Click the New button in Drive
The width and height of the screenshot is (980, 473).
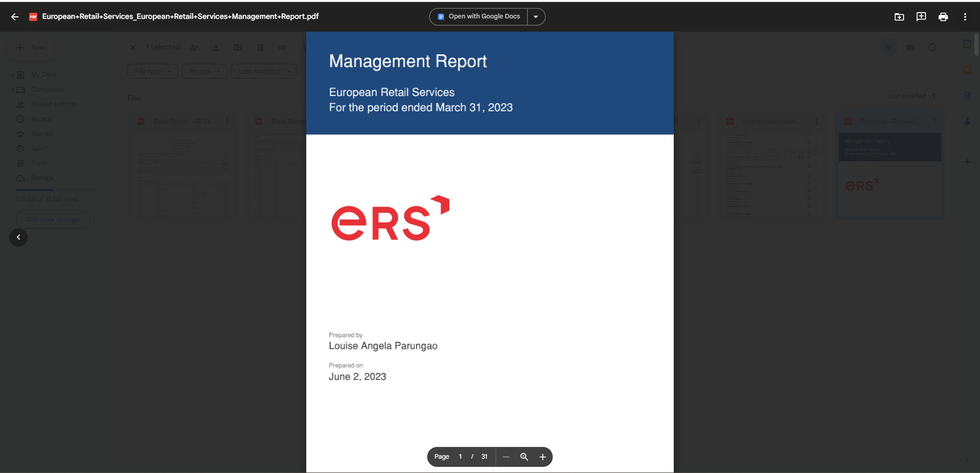(x=31, y=48)
